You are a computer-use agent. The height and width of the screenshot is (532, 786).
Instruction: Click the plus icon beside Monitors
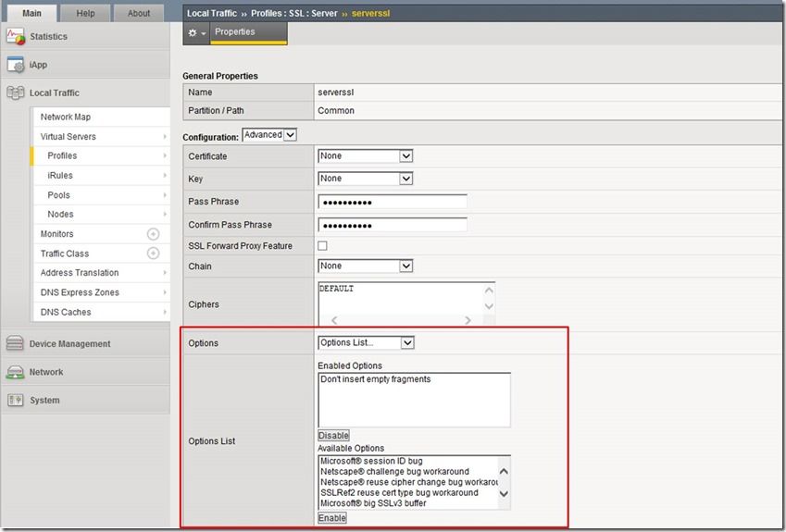coord(154,234)
